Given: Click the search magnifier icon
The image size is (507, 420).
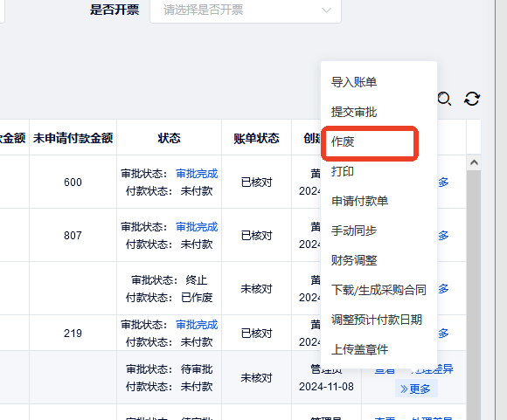Looking at the screenshot, I should (x=444, y=99).
